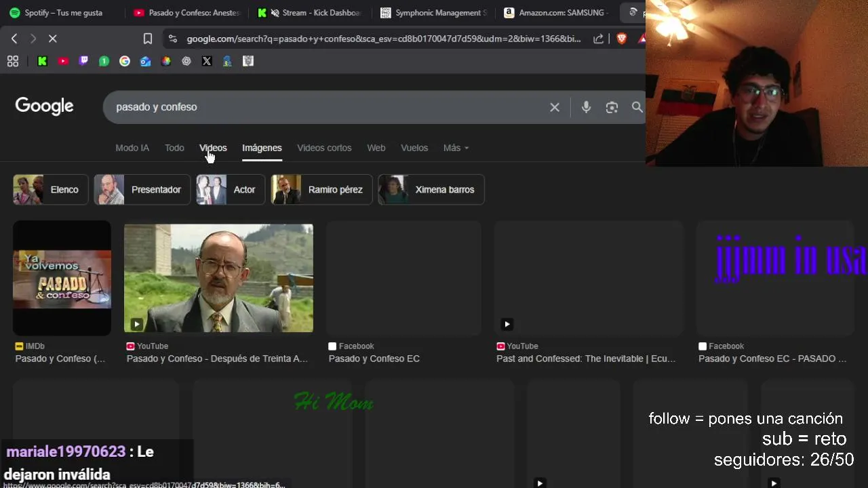The image size is (868, 488).
Task: Filter images by Ramiro pérez chip
Action: (321, 190)
